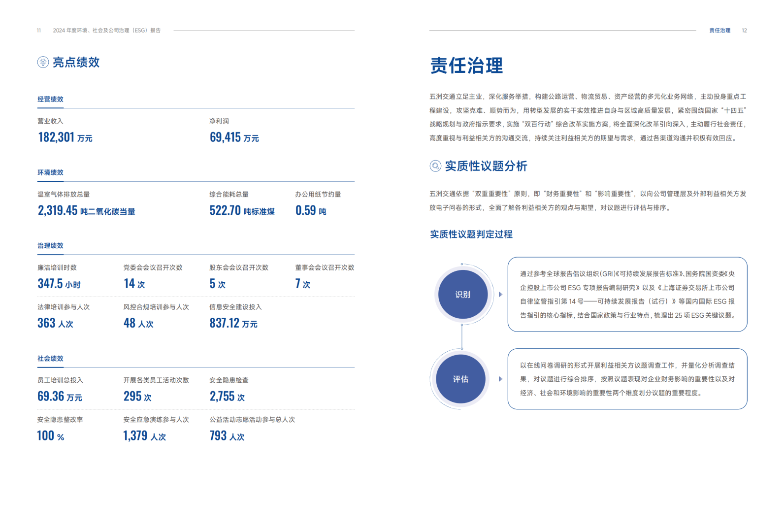The image size is (784, 532).
Task: Click the 办公用纸节约量 label
Action: click(x=318, y=195)
